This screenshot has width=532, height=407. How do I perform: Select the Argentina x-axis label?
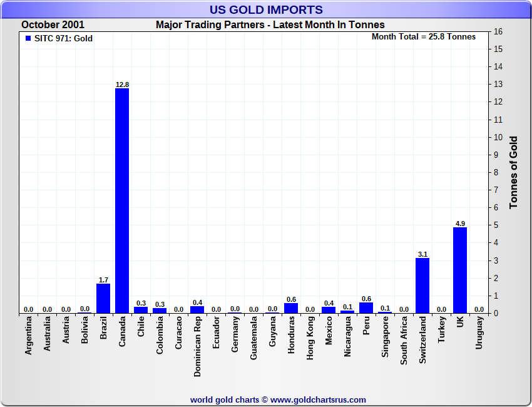click(x=29, y=336)
